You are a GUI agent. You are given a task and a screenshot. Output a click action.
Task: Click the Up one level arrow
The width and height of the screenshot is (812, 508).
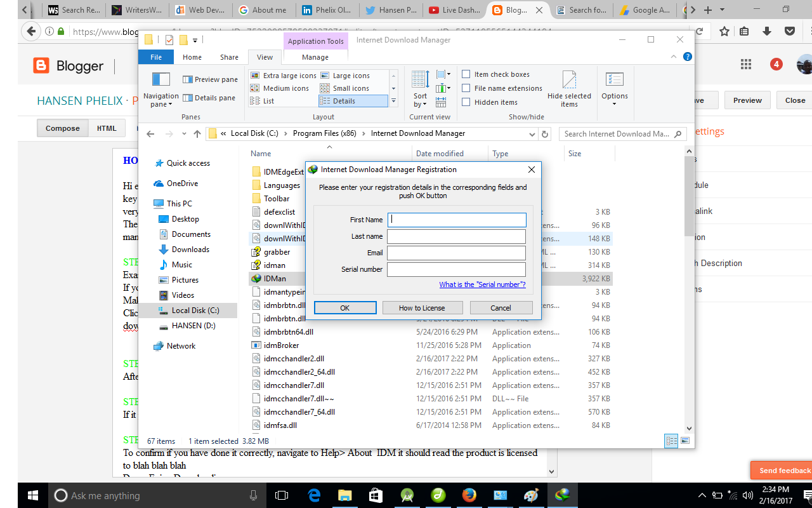pyautogui.click(x=197, y=134)
